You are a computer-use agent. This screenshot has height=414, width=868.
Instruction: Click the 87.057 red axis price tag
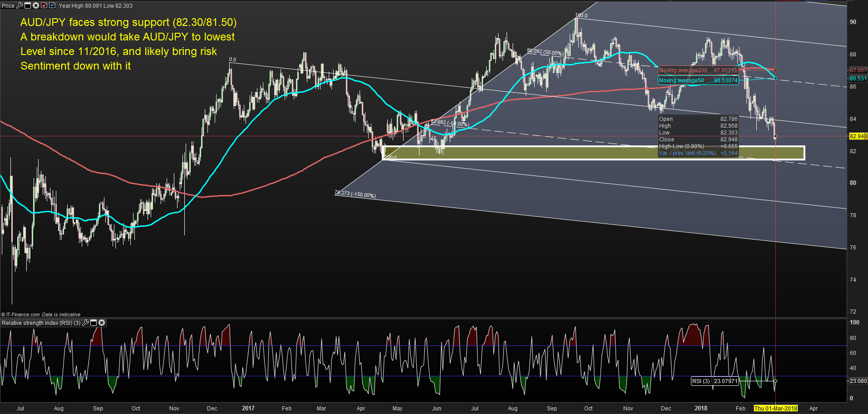pyautogui.click(x=858, y=70)
